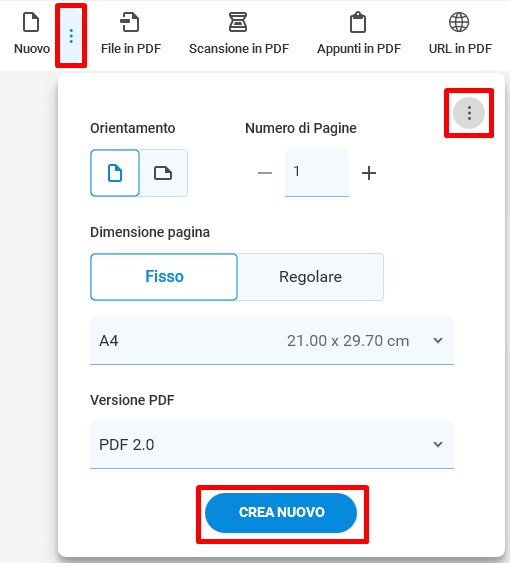Open the A4 page size dropdown
The height and width of the screenshot is (563, 510).
point(272,341)
